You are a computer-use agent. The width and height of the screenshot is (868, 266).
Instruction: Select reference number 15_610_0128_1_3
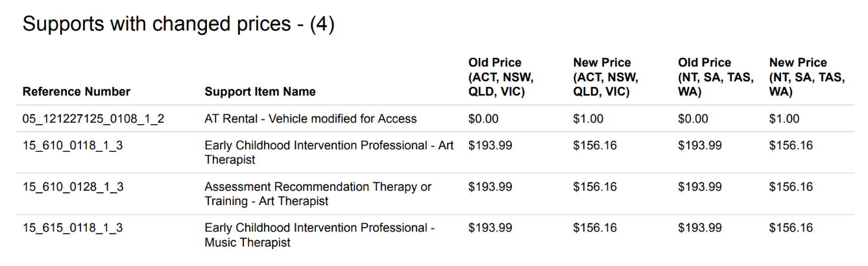[x=73, y=187]
